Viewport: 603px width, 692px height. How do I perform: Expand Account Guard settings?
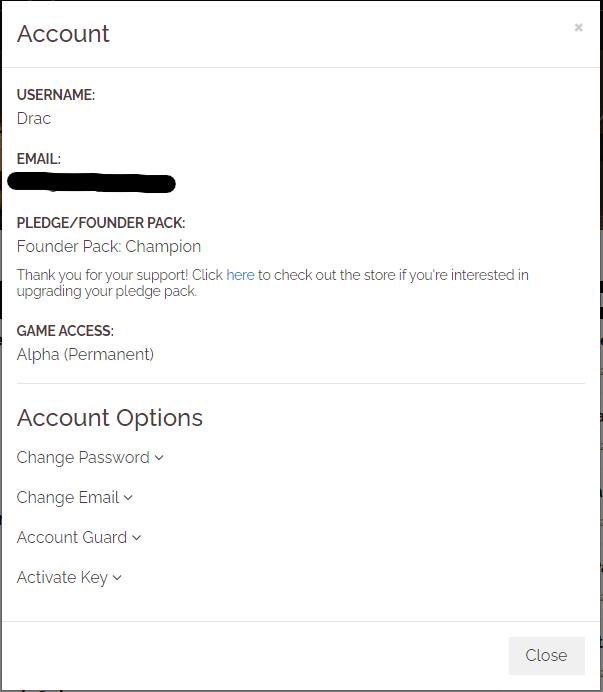pyautogui.click(x=72, y=537)
